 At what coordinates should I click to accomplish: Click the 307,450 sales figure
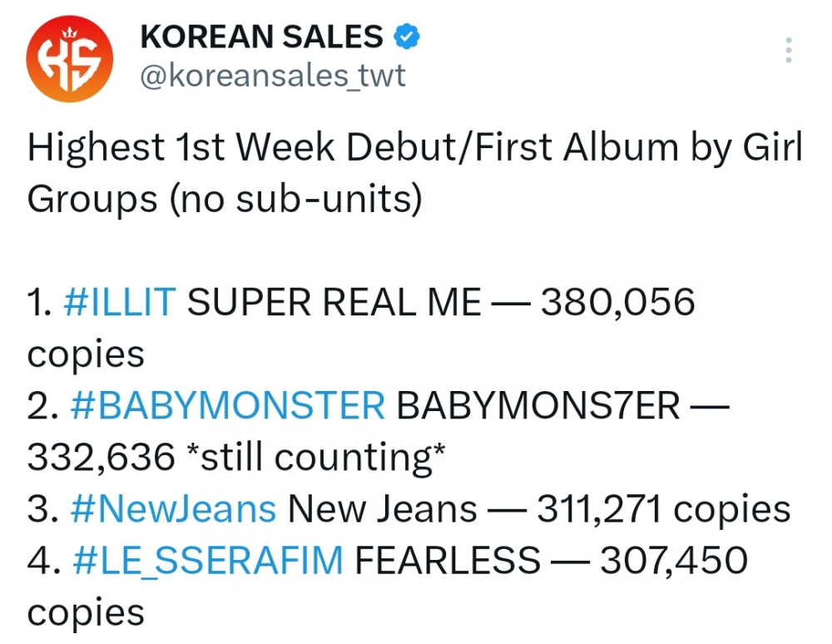[674, 561]
